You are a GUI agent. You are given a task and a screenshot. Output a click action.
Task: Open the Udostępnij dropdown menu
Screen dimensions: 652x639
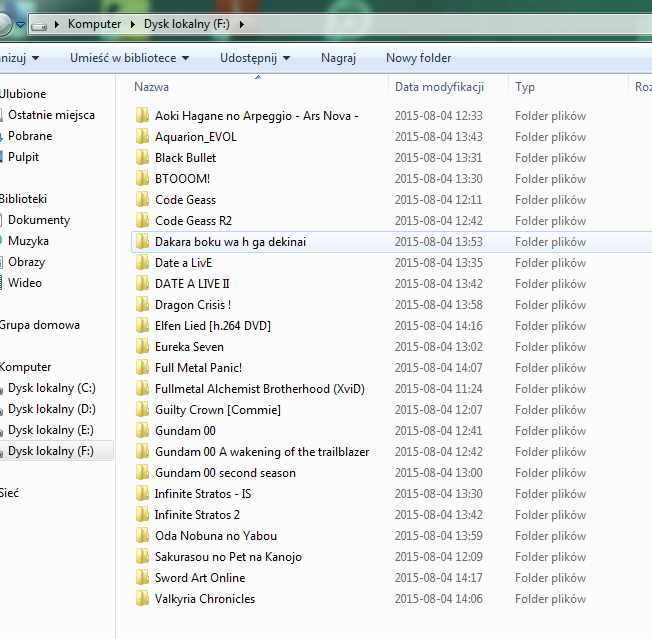click(x=255, y=58)
